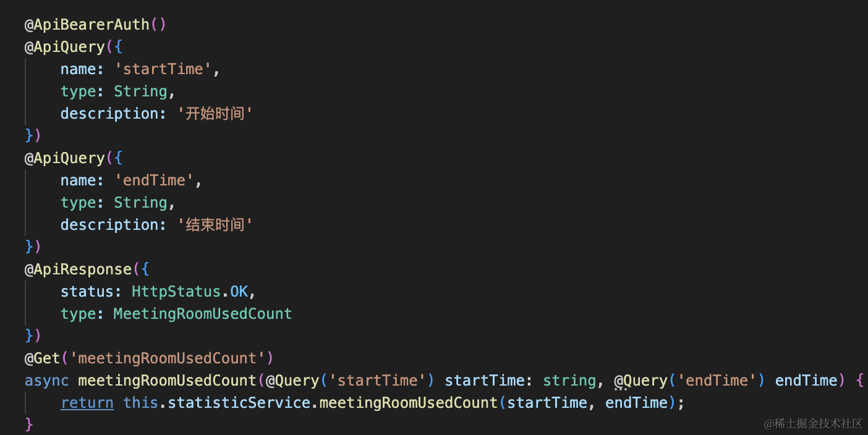868x435 pixels.
Task: Click the this keyword
Action: pyautogui.click(x=141, y=403)
